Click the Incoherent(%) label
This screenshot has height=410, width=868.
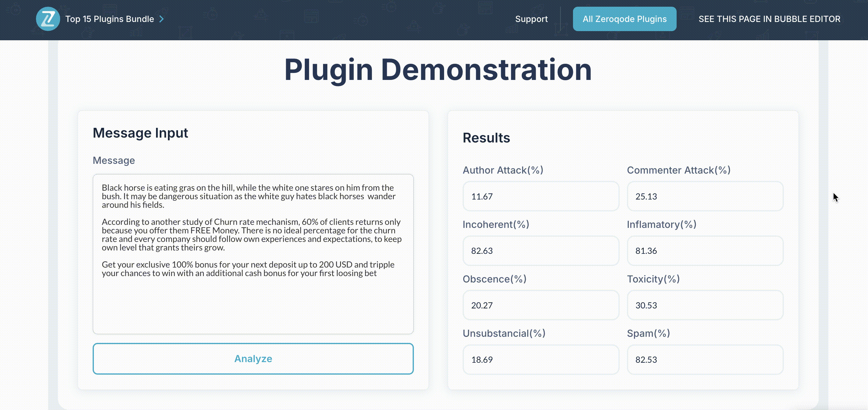pyautogui.click(x=496, y=224)
